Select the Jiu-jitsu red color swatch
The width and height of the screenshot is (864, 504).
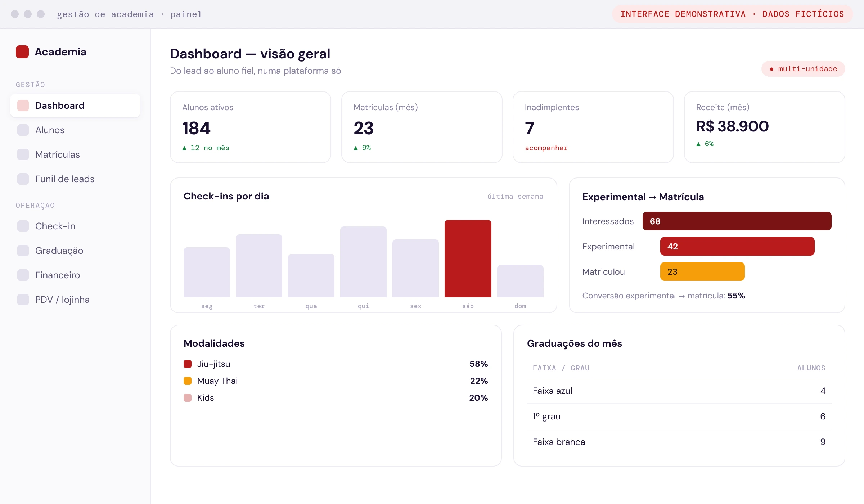coord(188,364)
